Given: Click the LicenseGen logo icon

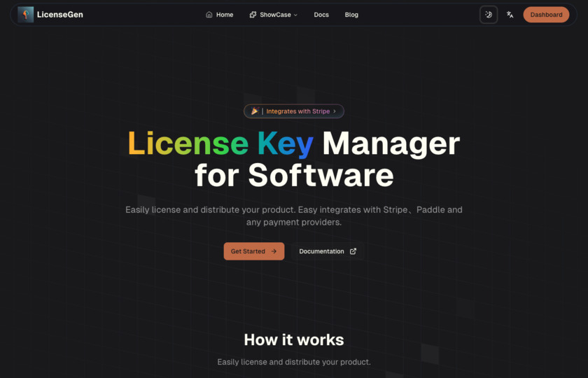Looking at the screenshot, I should tap(25, 15).
